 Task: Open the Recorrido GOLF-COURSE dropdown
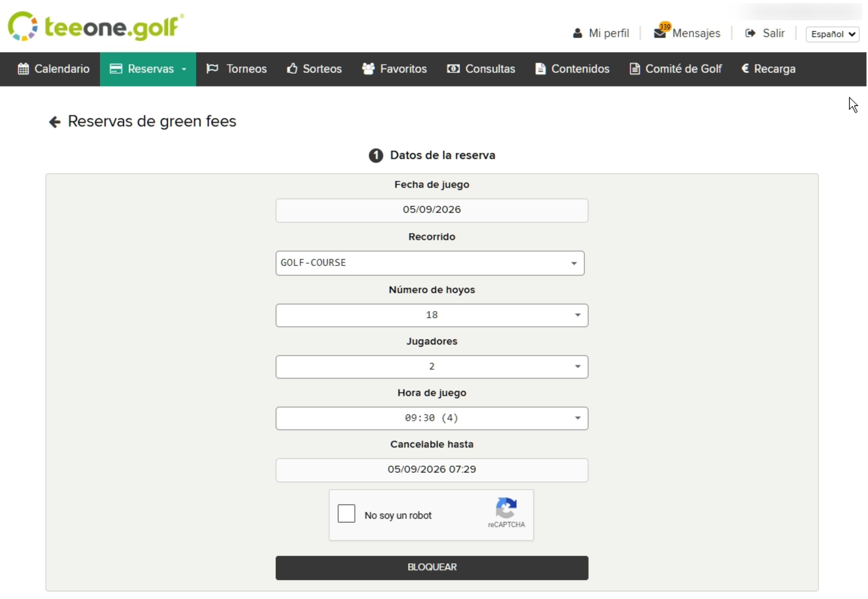pyautogui.click(x=430, y=263)
